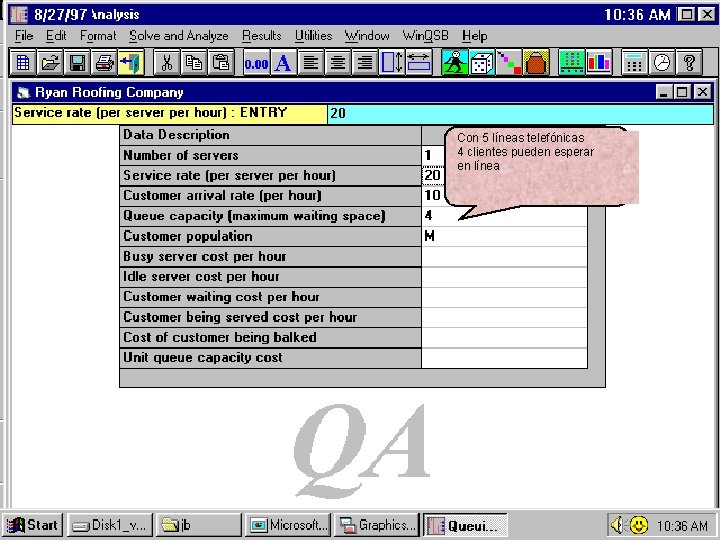Open the Help menu

point(474,35)
